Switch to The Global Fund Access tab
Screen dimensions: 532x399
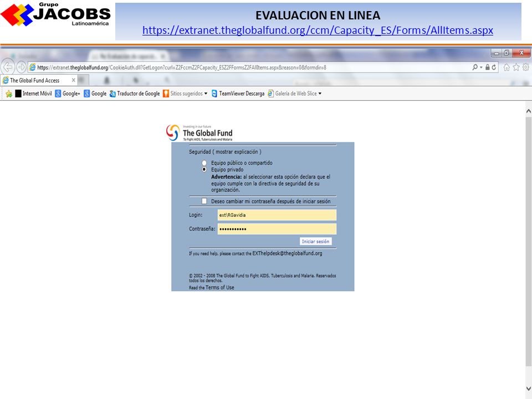[x=35, y=80]
